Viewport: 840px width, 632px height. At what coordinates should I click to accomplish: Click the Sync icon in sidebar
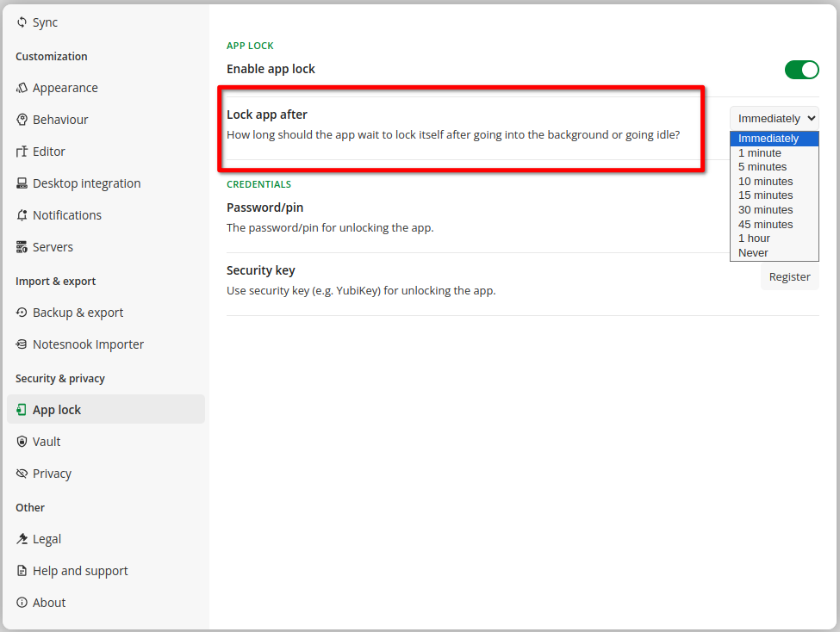[22, 22]
